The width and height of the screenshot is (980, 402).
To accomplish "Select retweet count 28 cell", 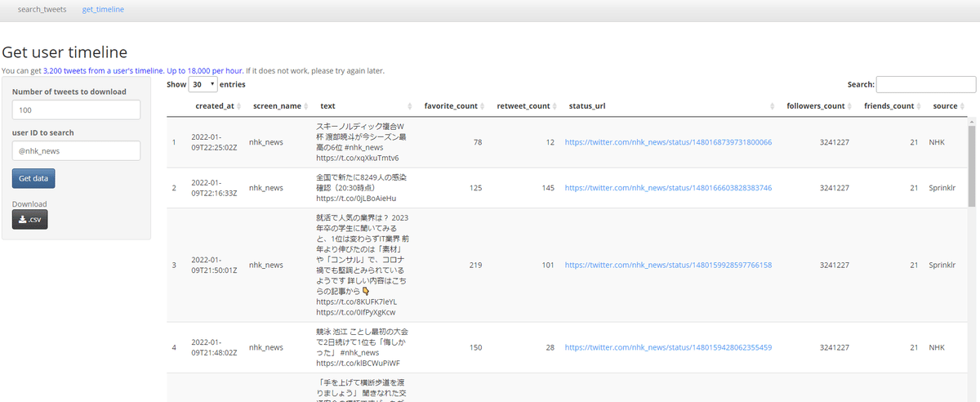I will click(550, 347).
